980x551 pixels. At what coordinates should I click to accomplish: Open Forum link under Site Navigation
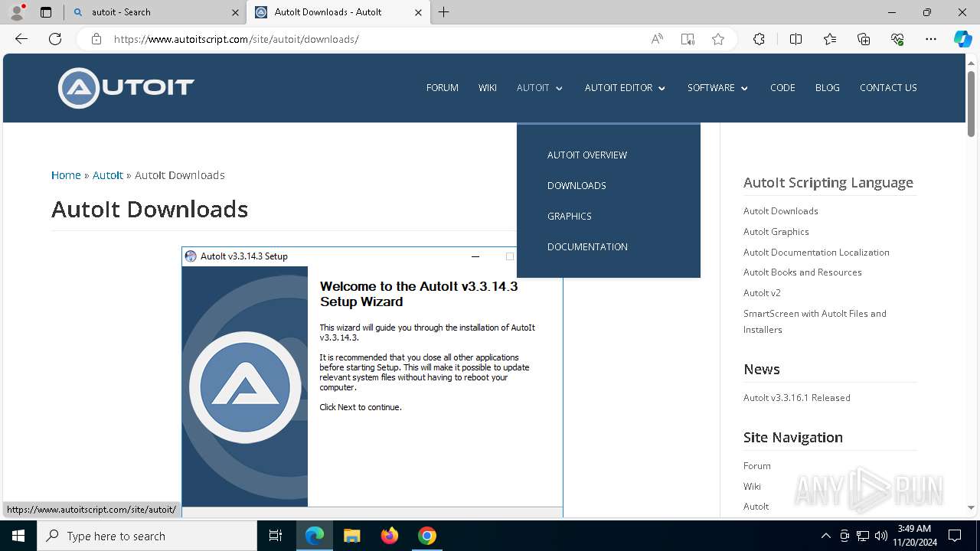[x=757, y=465]
